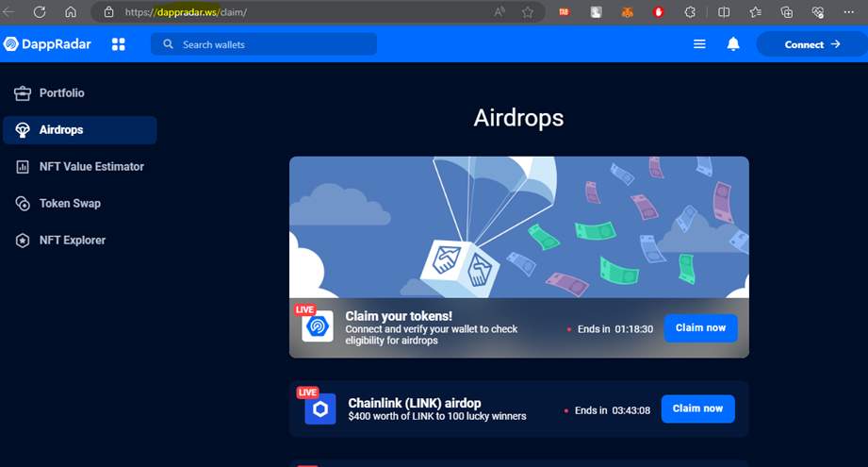Click Claim now for Chainlink airdrop

tap(697, 409)
